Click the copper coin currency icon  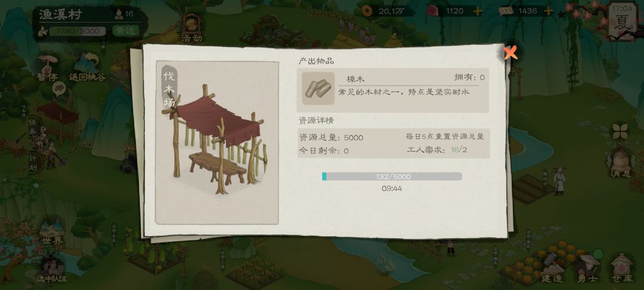point(367,11)
